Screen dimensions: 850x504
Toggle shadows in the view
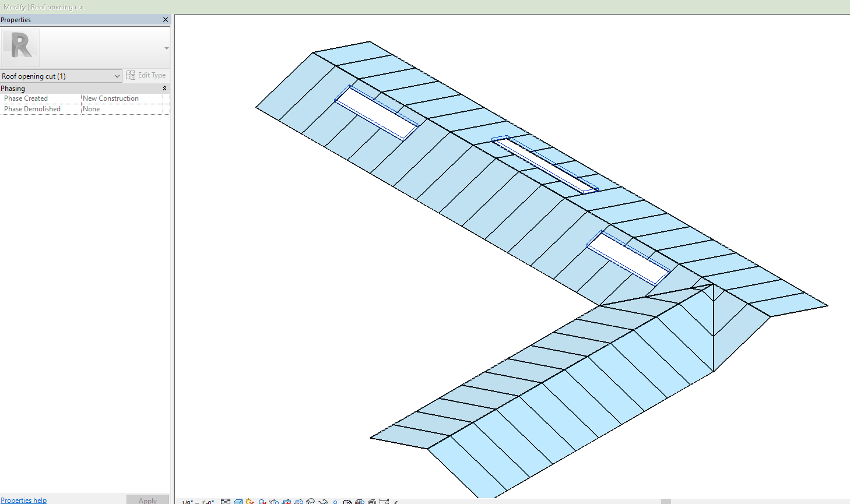[x=262, y=501]
